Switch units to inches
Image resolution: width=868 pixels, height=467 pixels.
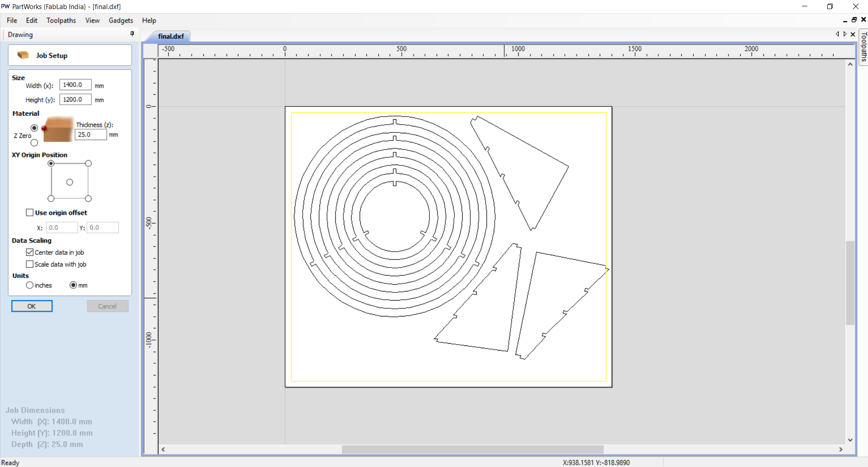30,285
